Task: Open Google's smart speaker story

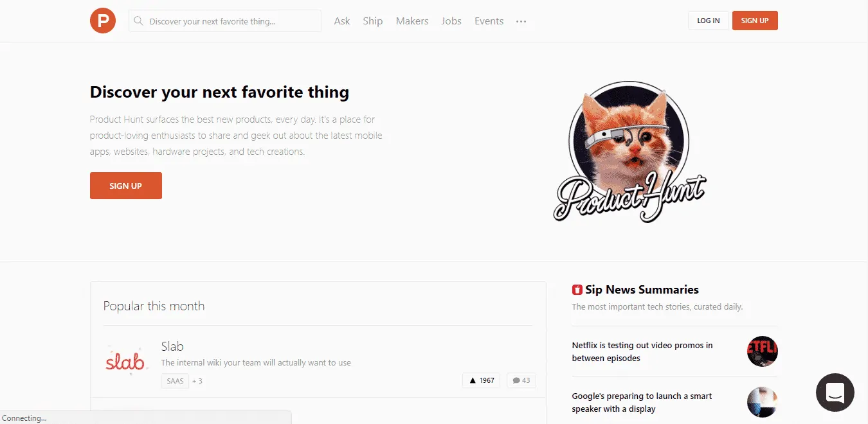Action: (x=642, y=402)
